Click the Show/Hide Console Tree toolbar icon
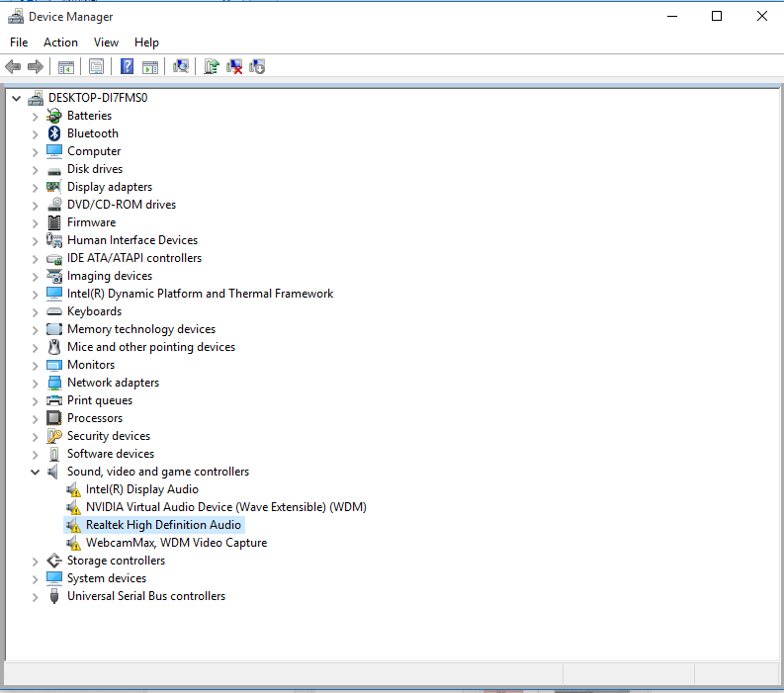The height and width of the screenshot is (693, 784). click(x=66, y=66)
